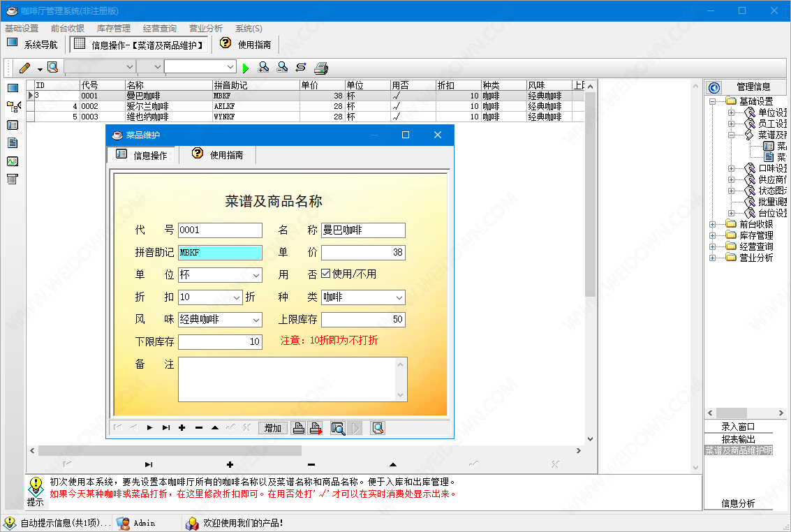Open the 经营查询 menu
This screenshot has width=791, height=532.
click(159, 29)
